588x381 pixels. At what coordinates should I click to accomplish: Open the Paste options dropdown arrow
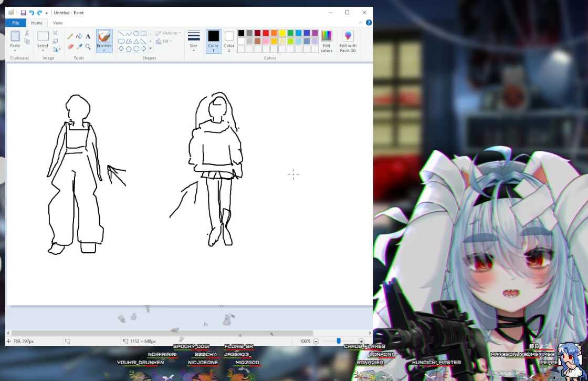coord(15,50)
